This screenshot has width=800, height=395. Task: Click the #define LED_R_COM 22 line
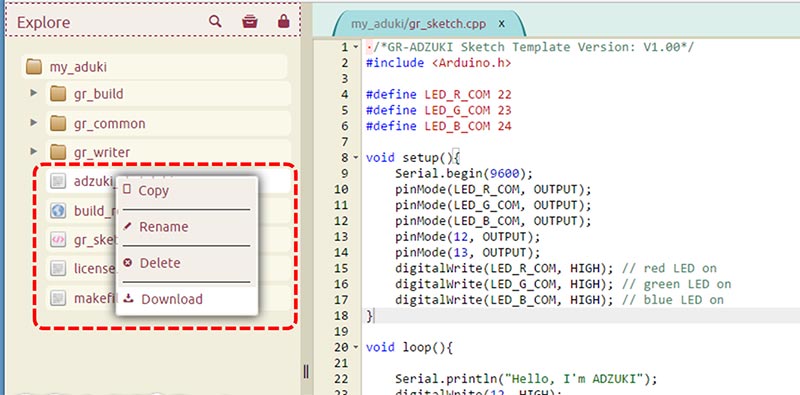pyautogui.click(x=438, y=95)
